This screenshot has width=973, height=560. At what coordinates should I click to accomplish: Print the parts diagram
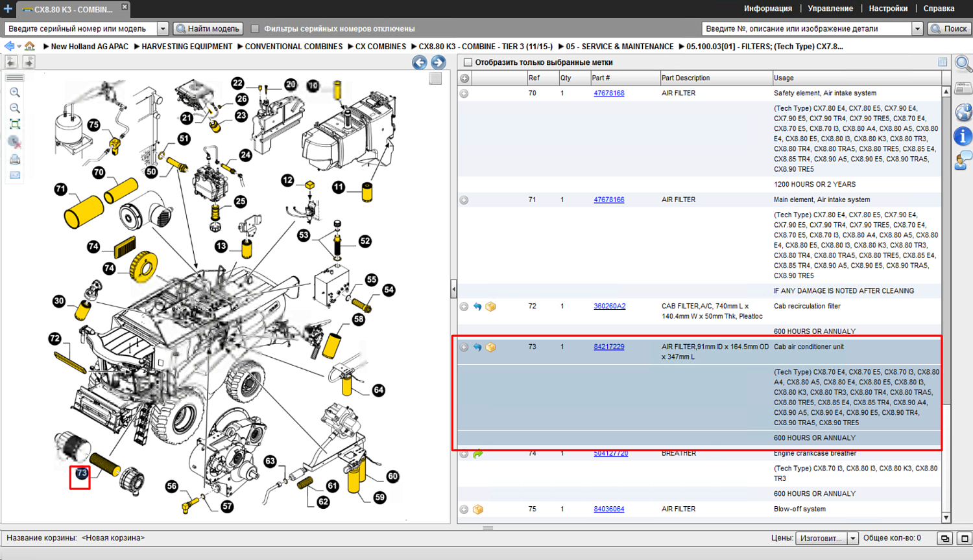pos(15,159)
